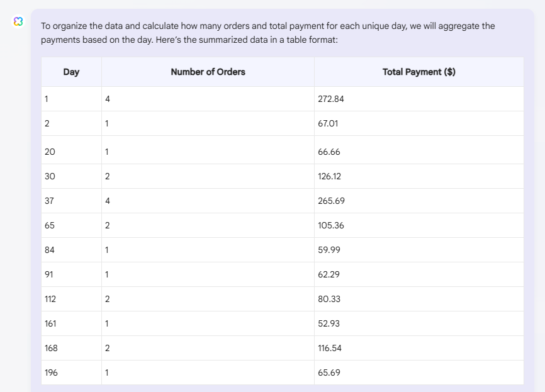Click the Day 20 cell

coord(71,150)
